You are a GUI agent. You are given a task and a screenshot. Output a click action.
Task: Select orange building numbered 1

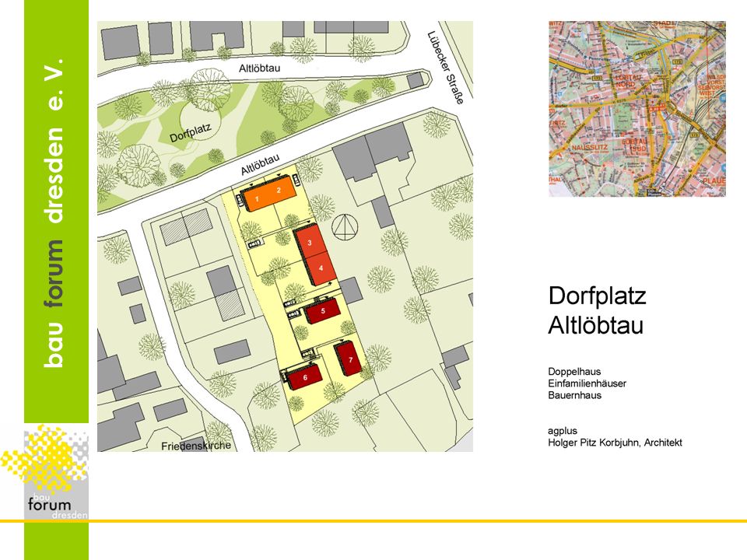coord(257,200)
